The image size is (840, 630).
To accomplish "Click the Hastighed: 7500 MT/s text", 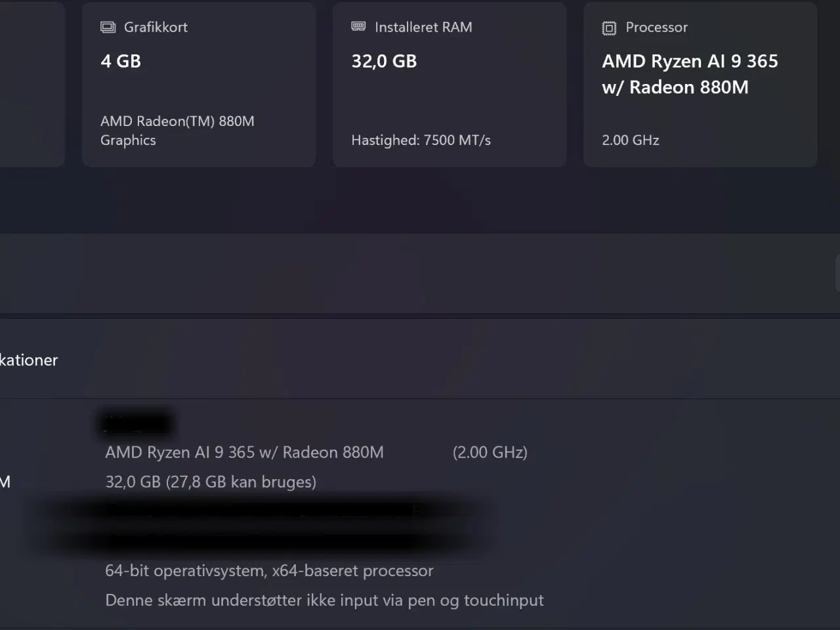I will click(x=421, y=140).
